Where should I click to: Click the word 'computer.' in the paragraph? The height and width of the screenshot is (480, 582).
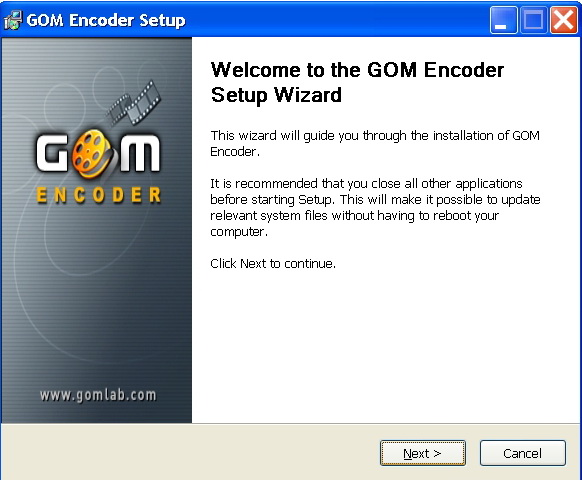click(x=239, y=232)
